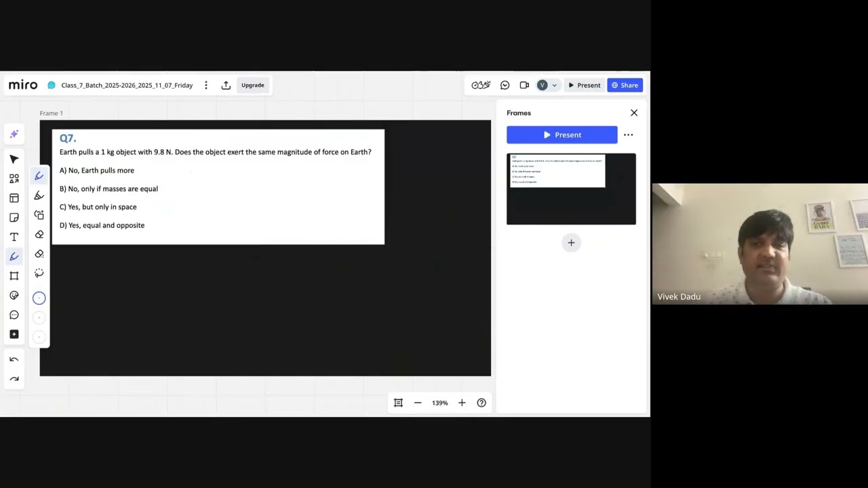Click option B) No, only if masses are equal

pos(108,189)
